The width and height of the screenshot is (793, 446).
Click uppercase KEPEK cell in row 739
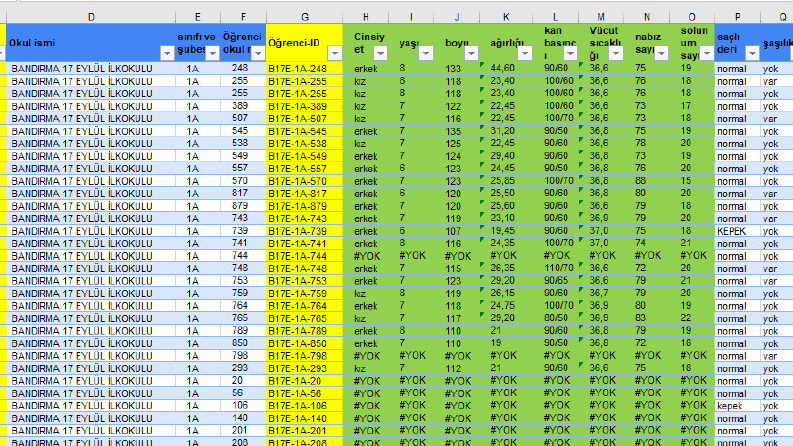[737, 231]
